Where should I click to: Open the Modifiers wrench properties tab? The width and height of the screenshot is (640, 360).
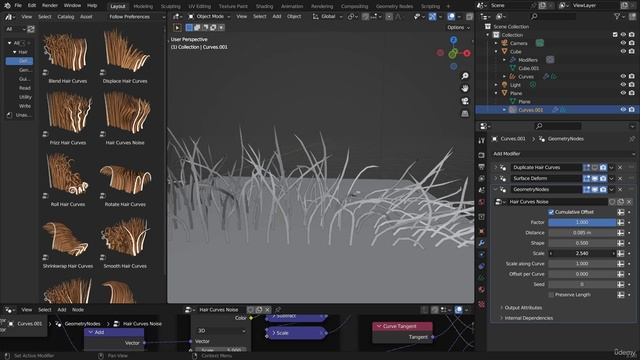pos(482,243)
